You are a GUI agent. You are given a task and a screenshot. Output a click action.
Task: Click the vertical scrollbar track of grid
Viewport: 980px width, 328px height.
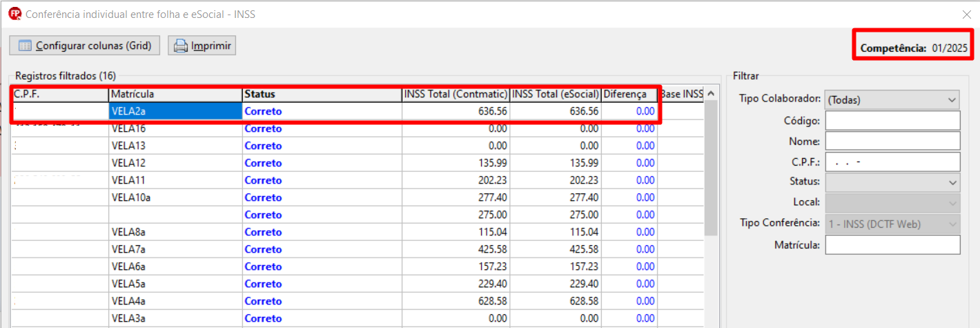711,283
